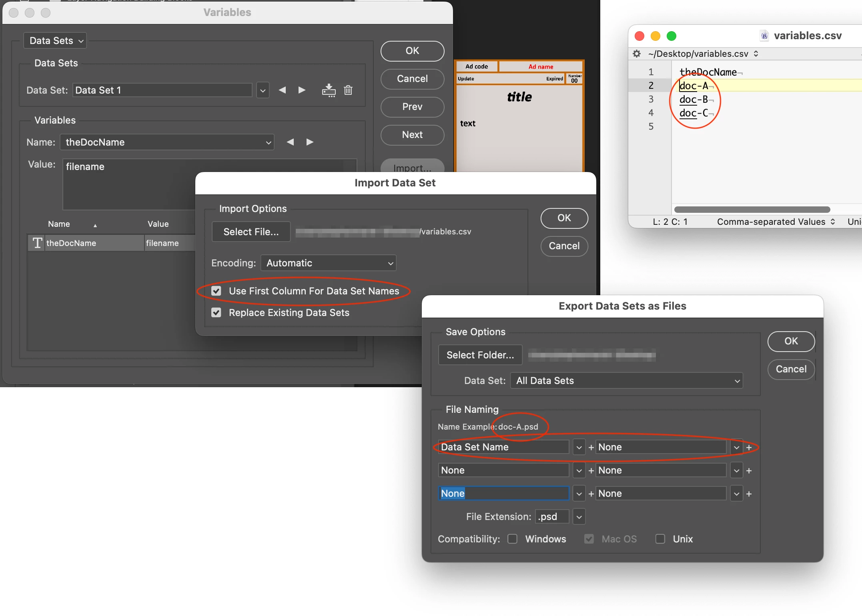Click the plus icon after the first naming row
The width and height of the screenshot is (862, 616).
749,448
